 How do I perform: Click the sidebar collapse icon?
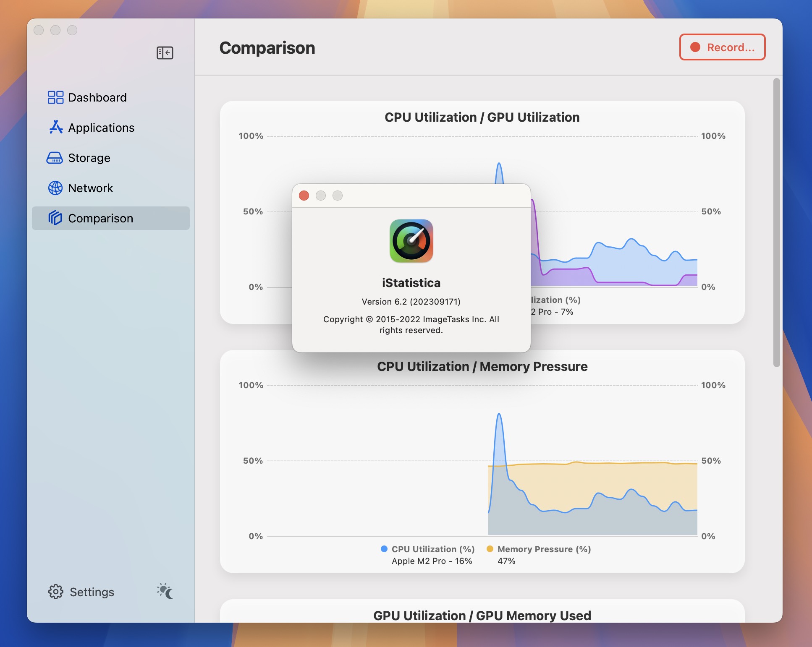[165, 53]
